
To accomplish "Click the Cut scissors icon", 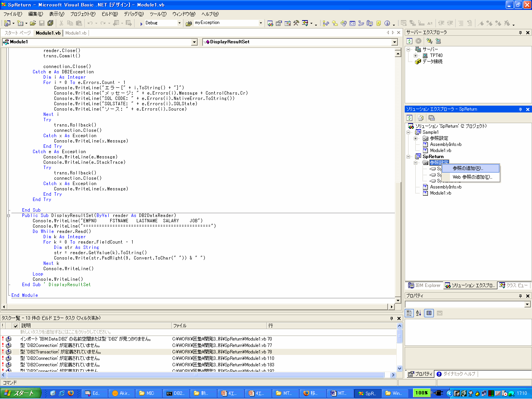I will pyautogui.click(x=61, y=23).
